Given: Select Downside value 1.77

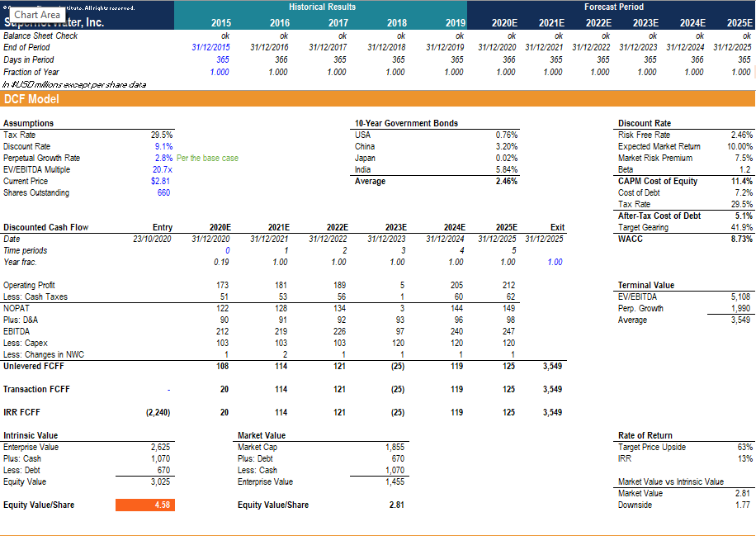Looking at the screenshot, I should tap(743, 505).
